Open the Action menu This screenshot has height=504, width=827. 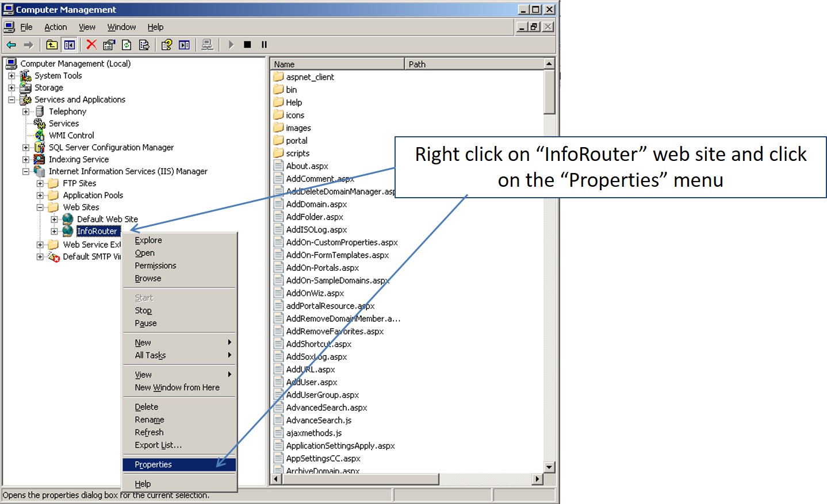click(56, 27)
